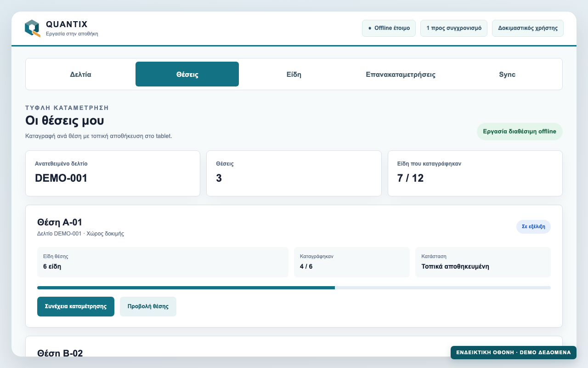The image size is (588, 368).
Task: Click the Quantix logo icon
Action: coord(32,28)
